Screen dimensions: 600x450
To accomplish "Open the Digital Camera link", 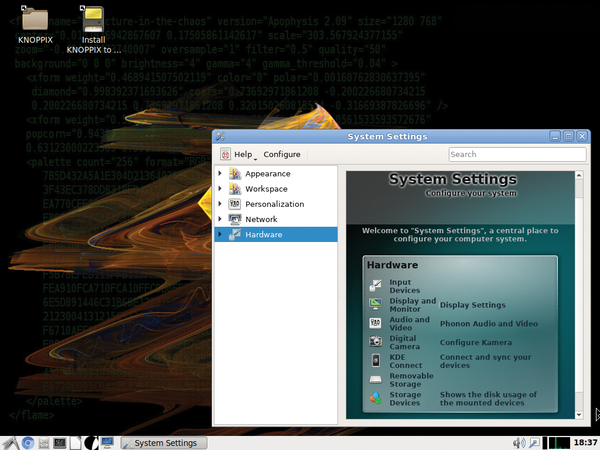I will 404,342.
